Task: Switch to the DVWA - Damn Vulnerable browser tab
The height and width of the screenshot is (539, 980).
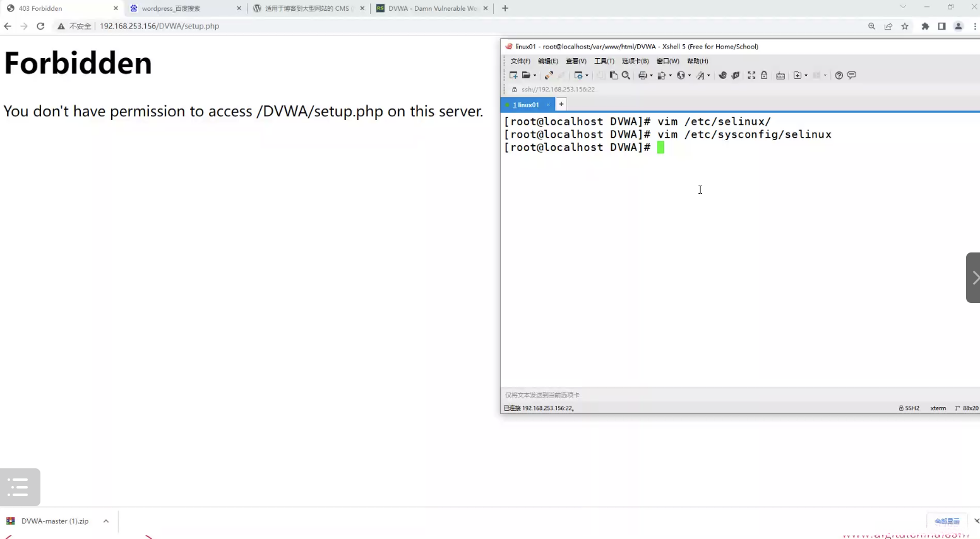Action: tap(433, 8)
